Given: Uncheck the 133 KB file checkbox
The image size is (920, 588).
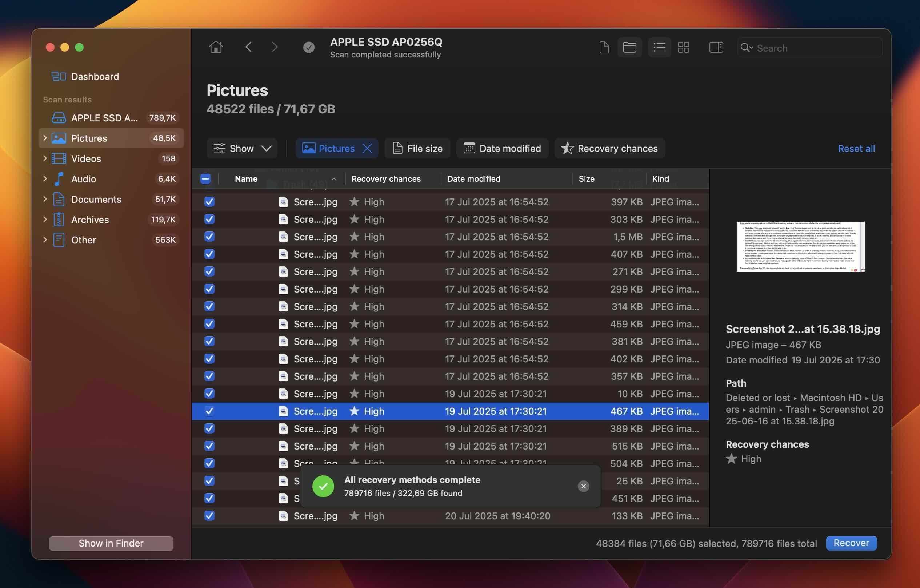Looking at the screenshot, I should pos(209,516).
